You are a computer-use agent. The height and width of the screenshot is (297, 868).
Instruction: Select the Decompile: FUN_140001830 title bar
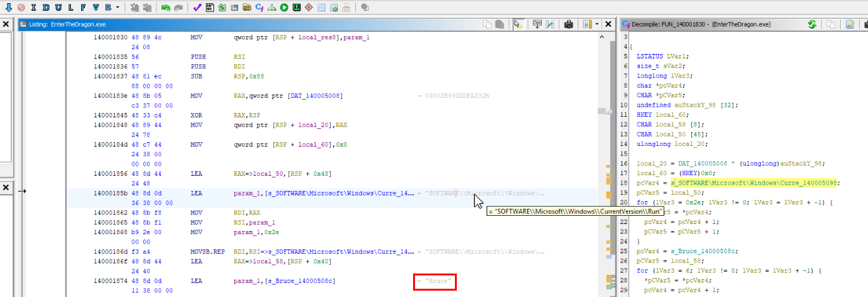701,24
